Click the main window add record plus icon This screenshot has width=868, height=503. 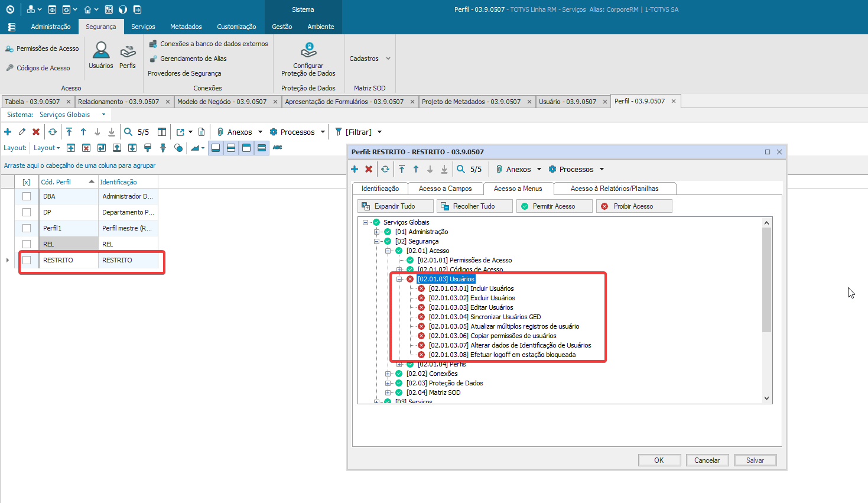coord(8,132)
